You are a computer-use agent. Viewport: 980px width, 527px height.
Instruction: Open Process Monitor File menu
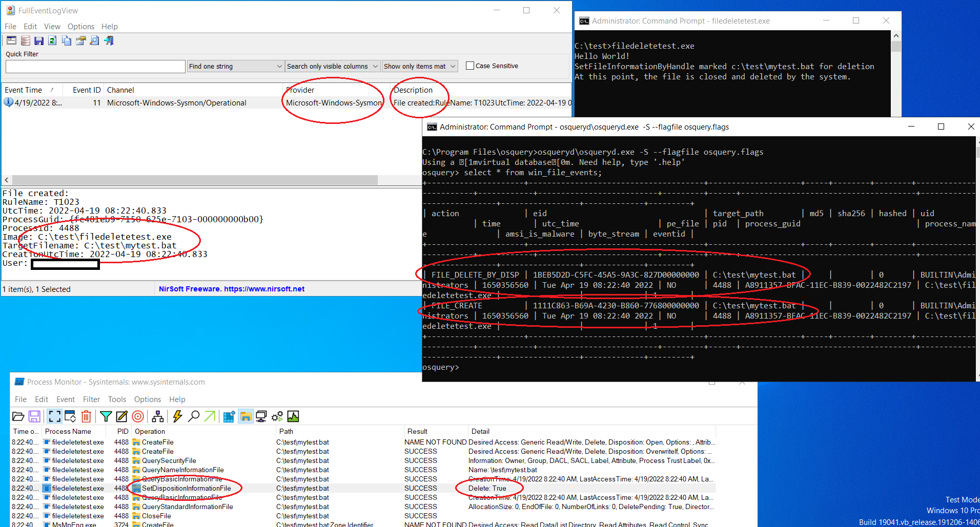click(x=21, y=399)
